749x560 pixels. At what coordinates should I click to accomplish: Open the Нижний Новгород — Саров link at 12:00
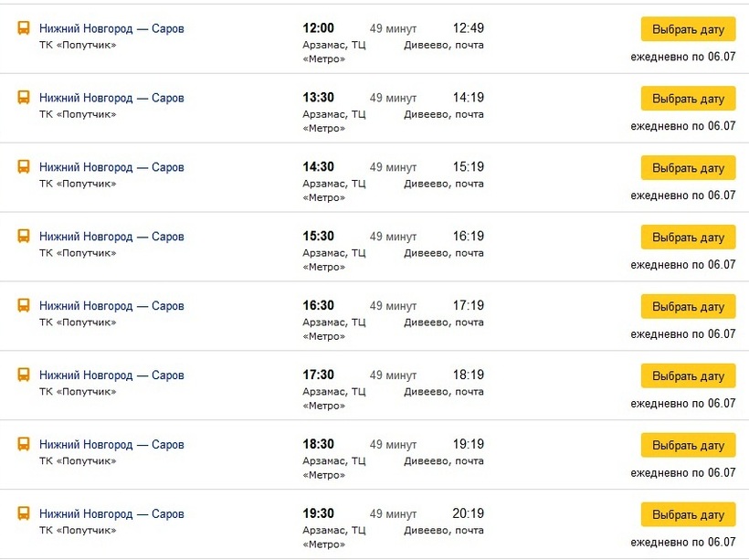111,28
